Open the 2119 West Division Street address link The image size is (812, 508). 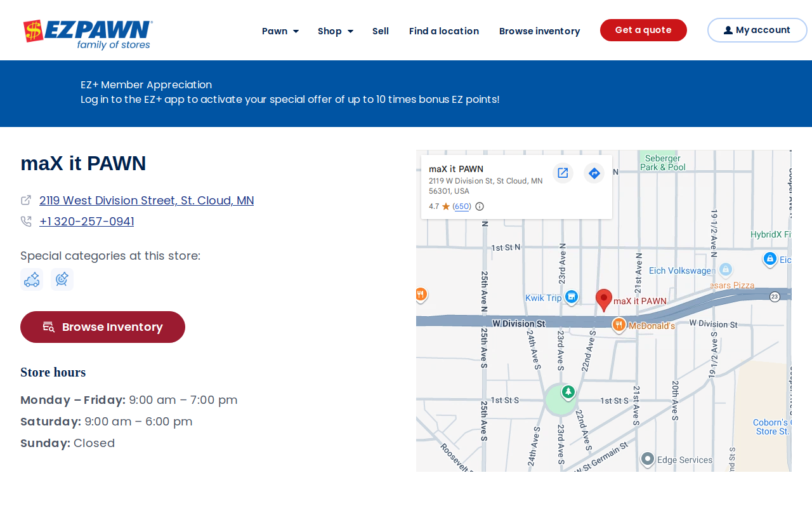tap(147, 201)
